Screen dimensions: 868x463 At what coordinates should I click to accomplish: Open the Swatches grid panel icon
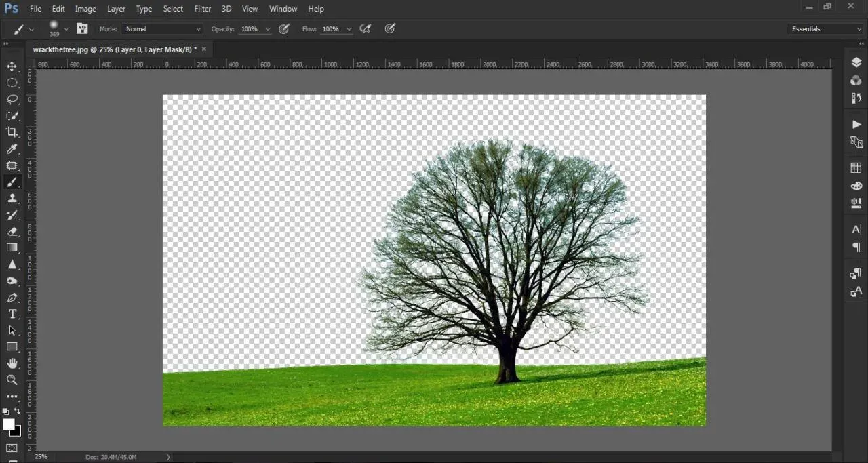coord(856,168)
